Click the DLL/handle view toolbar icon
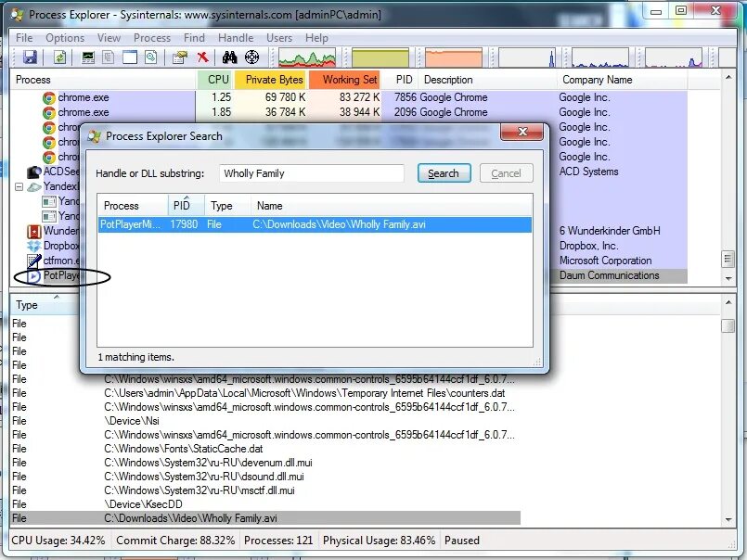This screenshot has height=560, width=747. (151, 57)
